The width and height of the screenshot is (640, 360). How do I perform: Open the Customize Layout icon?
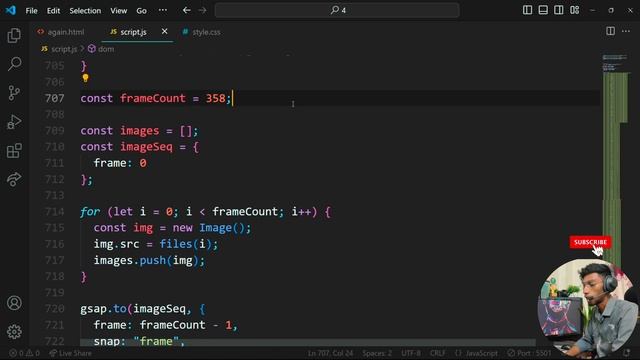click(x=575, y=10)
